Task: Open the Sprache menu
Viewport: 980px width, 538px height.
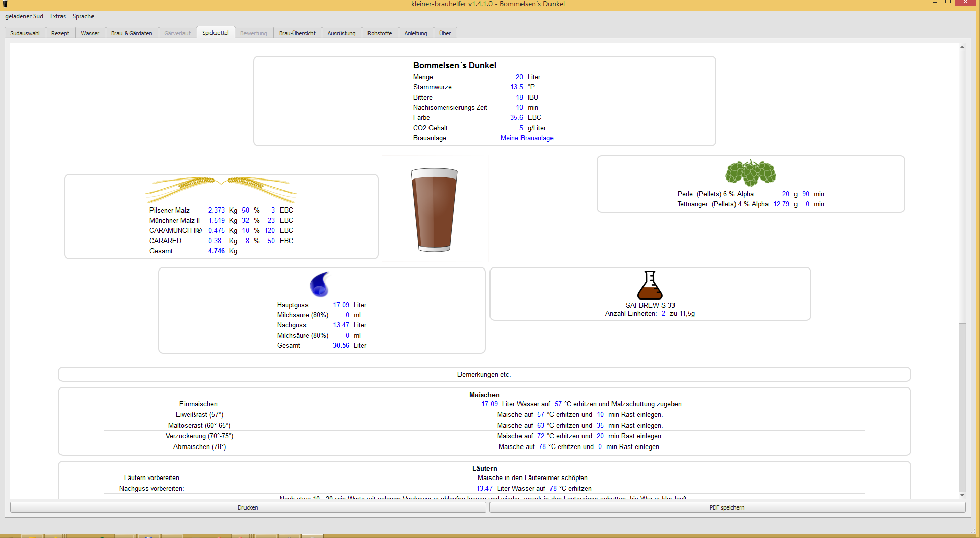Action: [83, 16]
